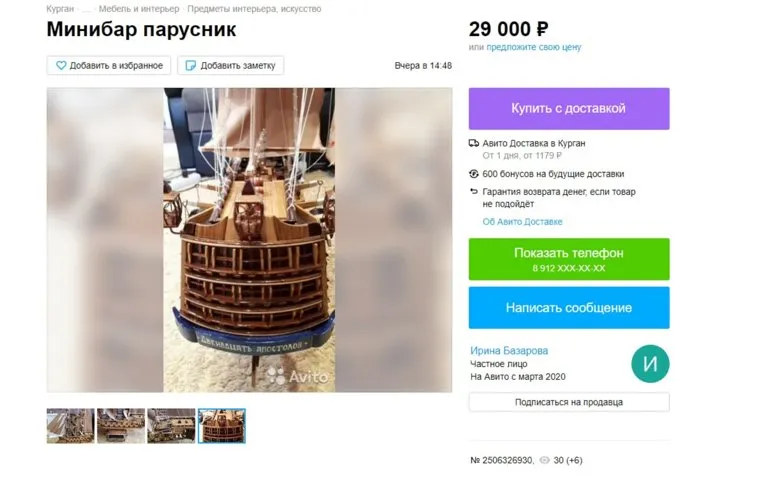Click the delivery truck icon near Авито Доставка
Viewport: 760px width, 483px height.
tap(474, 143)
